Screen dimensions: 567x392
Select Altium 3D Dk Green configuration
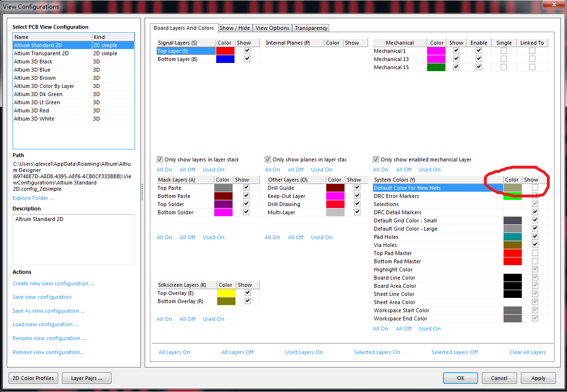74,94
